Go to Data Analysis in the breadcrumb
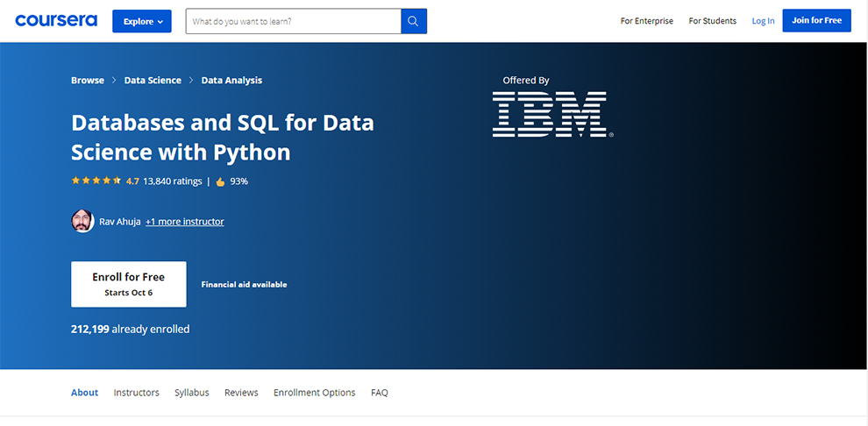 point(231,81)
